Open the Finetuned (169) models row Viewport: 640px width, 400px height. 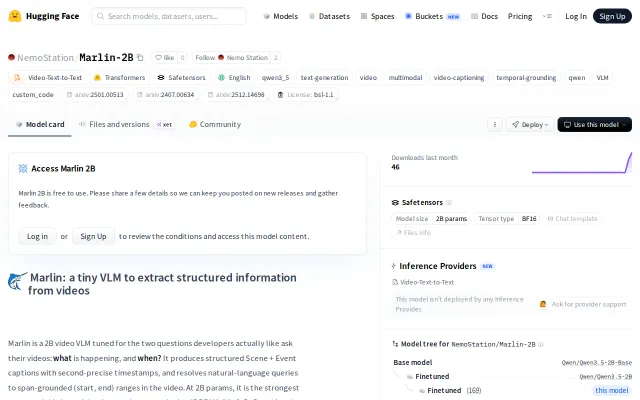point(450,390)
